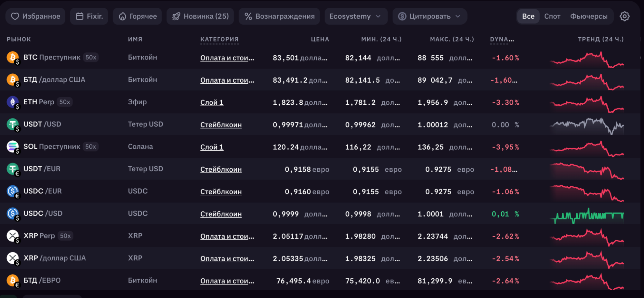Click the XRP /доллар США coin icon
The image size is (644, 298).
(13, 258)
